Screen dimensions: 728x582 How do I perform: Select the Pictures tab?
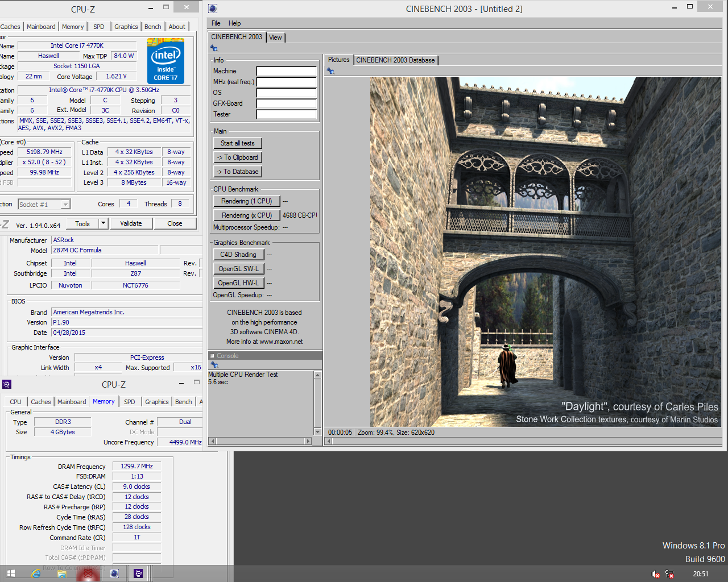[x=338, y=60]
